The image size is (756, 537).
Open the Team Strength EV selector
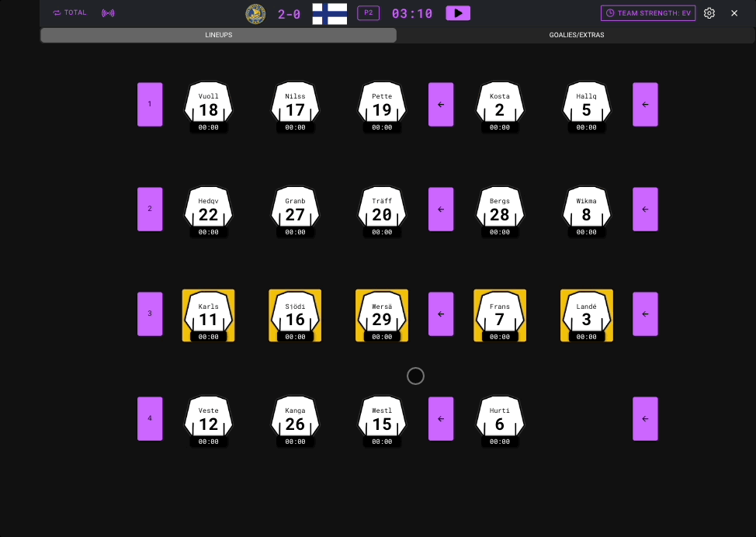[x=648, y=13]
